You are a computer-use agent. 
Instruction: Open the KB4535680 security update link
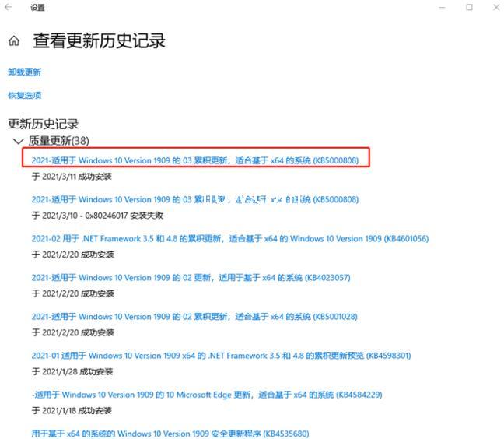point(170,433)
